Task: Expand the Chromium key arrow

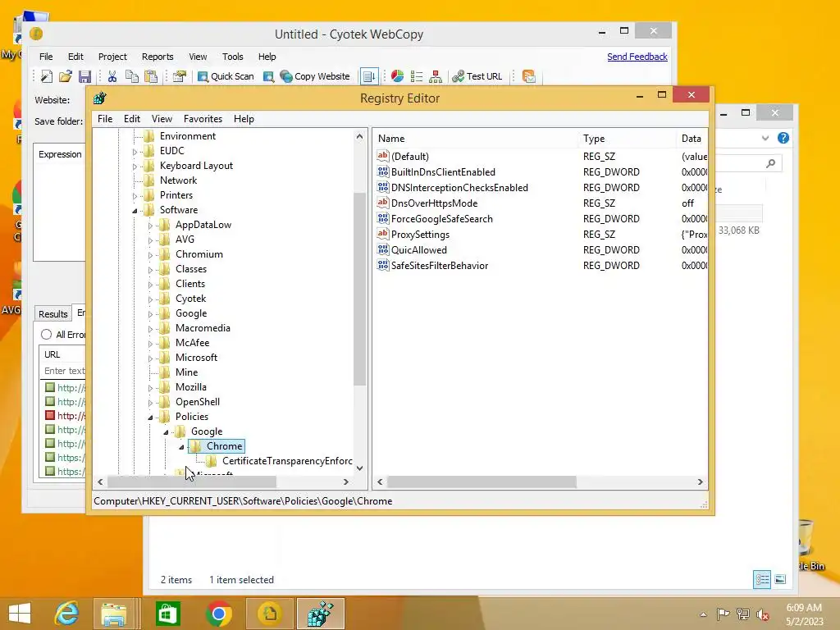Action: (x=151, y=255)
